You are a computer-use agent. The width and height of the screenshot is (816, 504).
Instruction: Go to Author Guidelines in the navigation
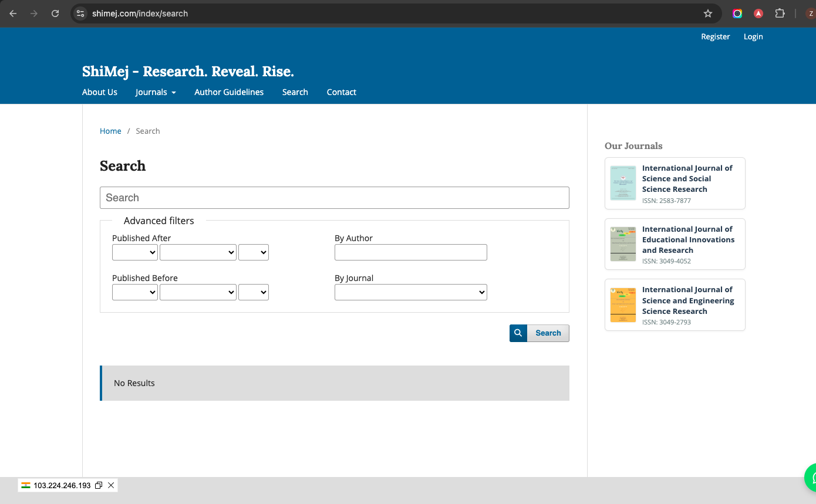click(x=229, y=92)
